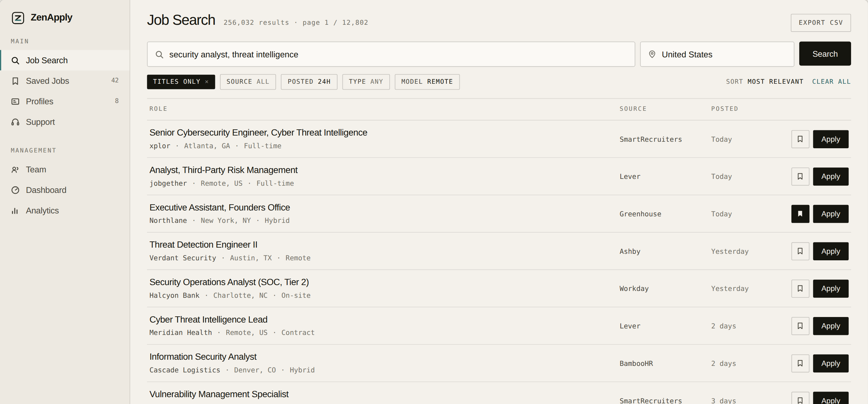Click the Greenhouse source cell
This screenshot has height=404, width=868.
pyautogui.click(x=640, y=214)
